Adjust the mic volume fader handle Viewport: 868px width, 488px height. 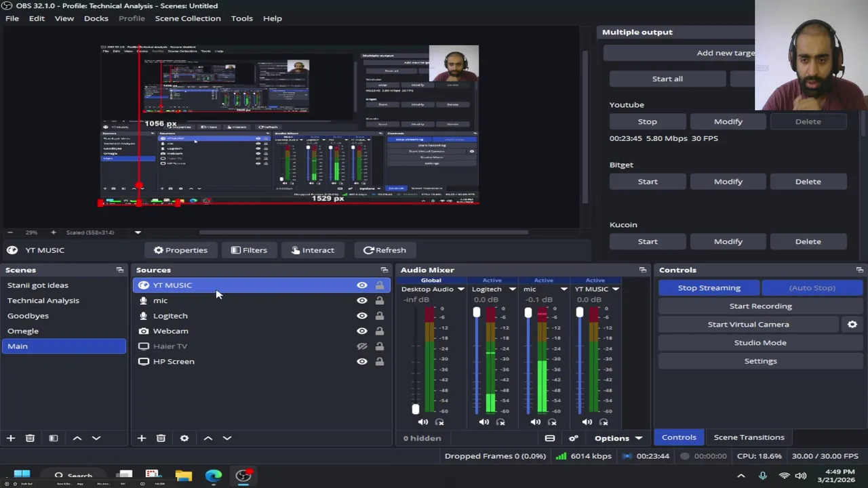coord(528,312)
